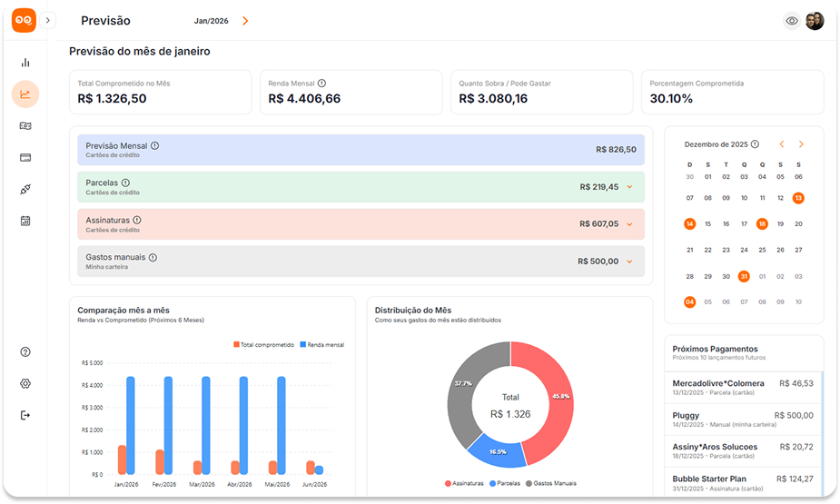840x504 pixels.
Task: Select day 18 on the calendar
Action: click(x=762, y=223)
